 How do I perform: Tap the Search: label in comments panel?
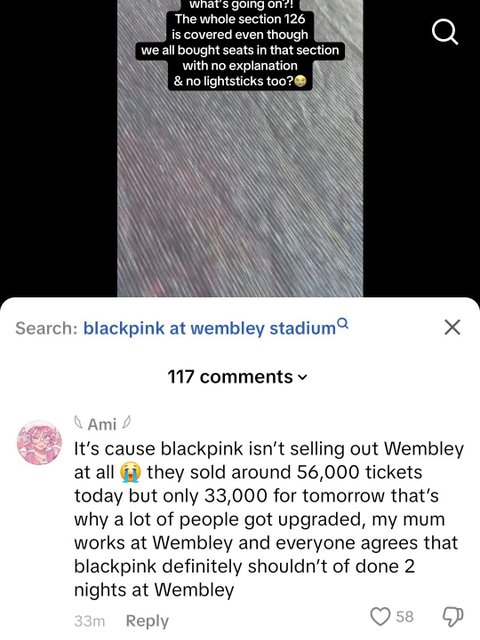pos(46,329)
